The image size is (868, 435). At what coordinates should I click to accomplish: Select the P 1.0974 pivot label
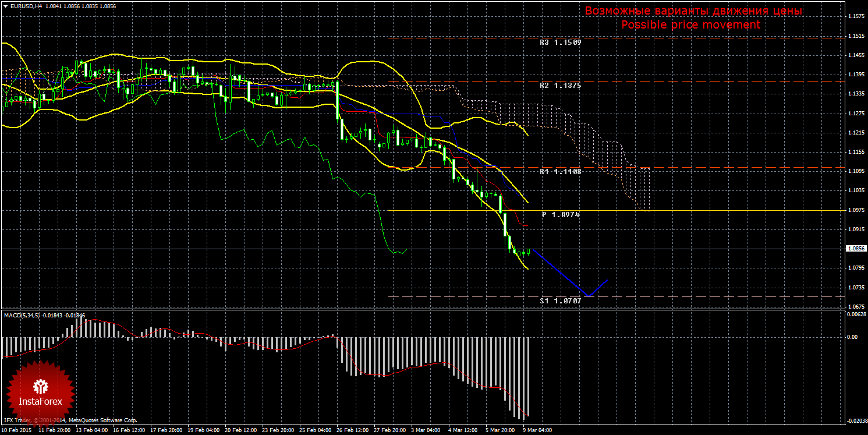561,215
